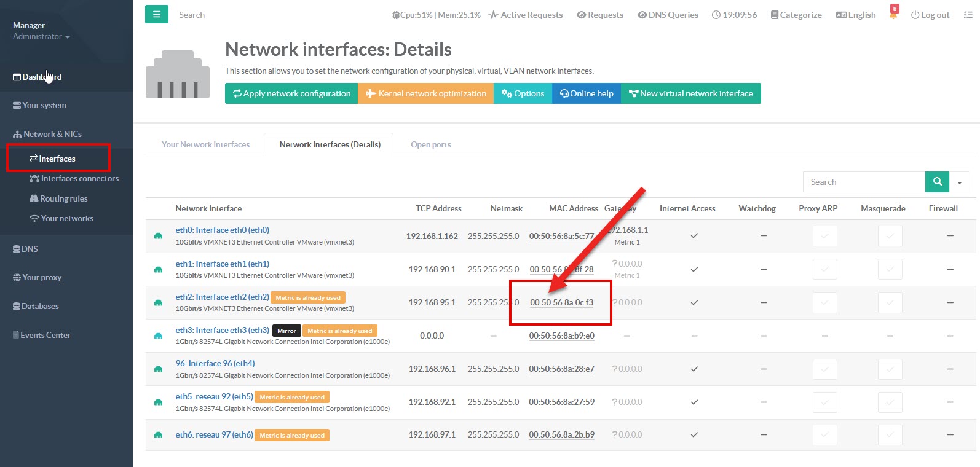
Task: Toggle Masquerade checkbox for eth1
Action: point(890,269)
